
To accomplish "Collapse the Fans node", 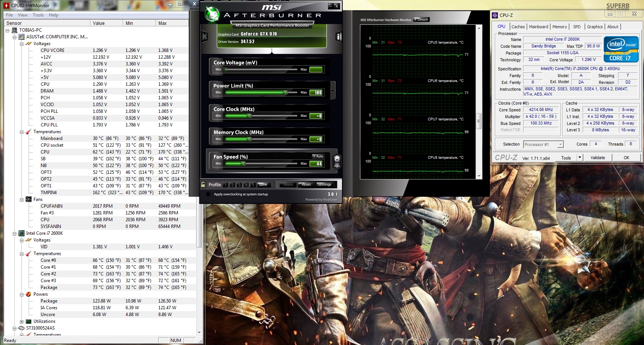I will (21, 199).
